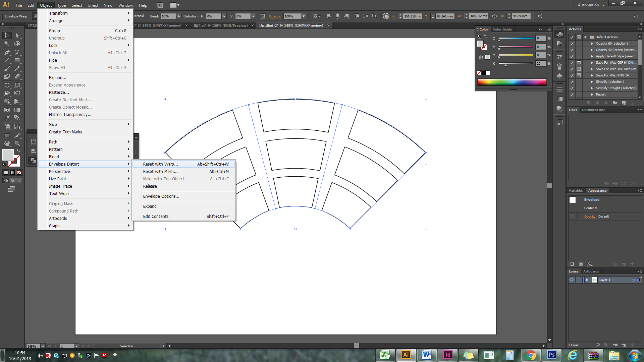The image size is (644, 362).
Task: Click the Opacity link in Appearance panel
Action: (590, 217)
